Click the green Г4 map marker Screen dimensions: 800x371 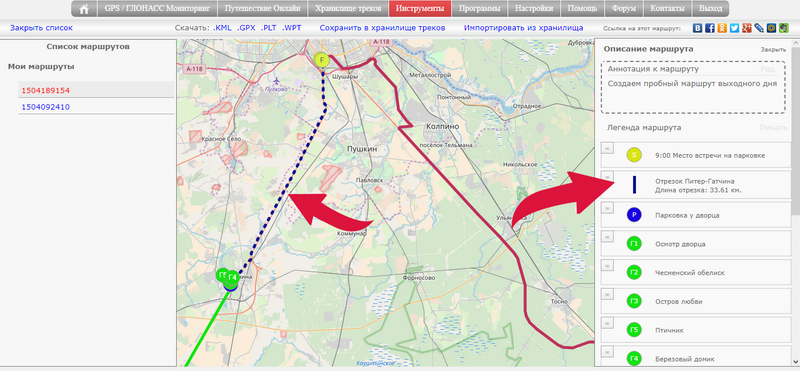232,278
